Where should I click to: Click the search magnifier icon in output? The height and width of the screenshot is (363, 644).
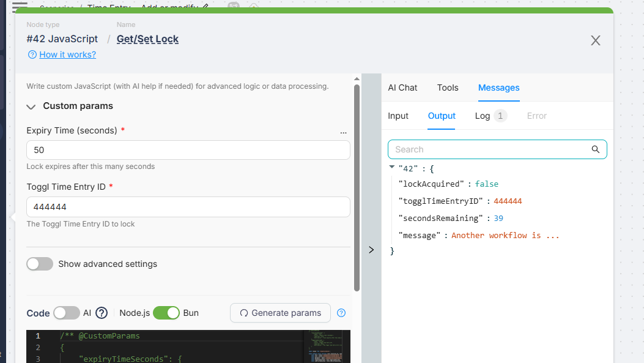coord(595,149)
